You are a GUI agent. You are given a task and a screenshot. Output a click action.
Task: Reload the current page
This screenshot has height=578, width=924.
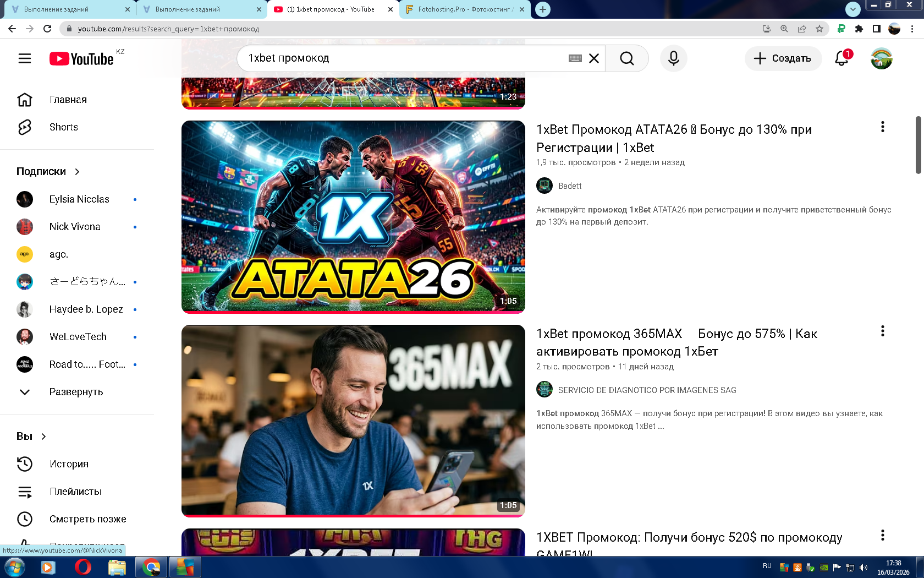47,29
